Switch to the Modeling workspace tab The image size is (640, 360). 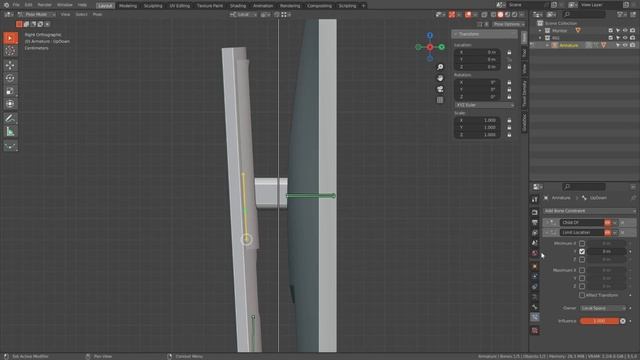tap(128, 6)
